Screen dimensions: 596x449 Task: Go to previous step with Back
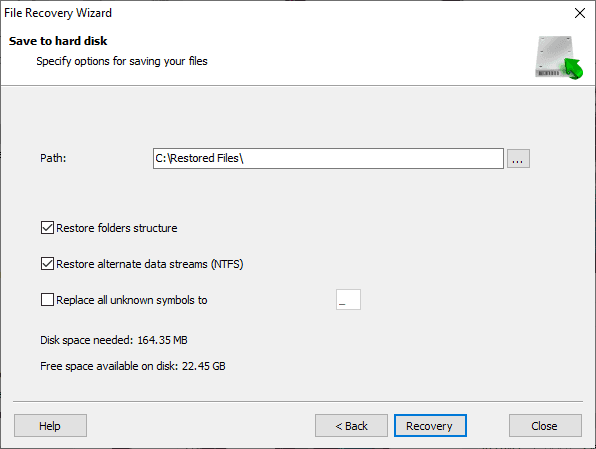[351, 425]
